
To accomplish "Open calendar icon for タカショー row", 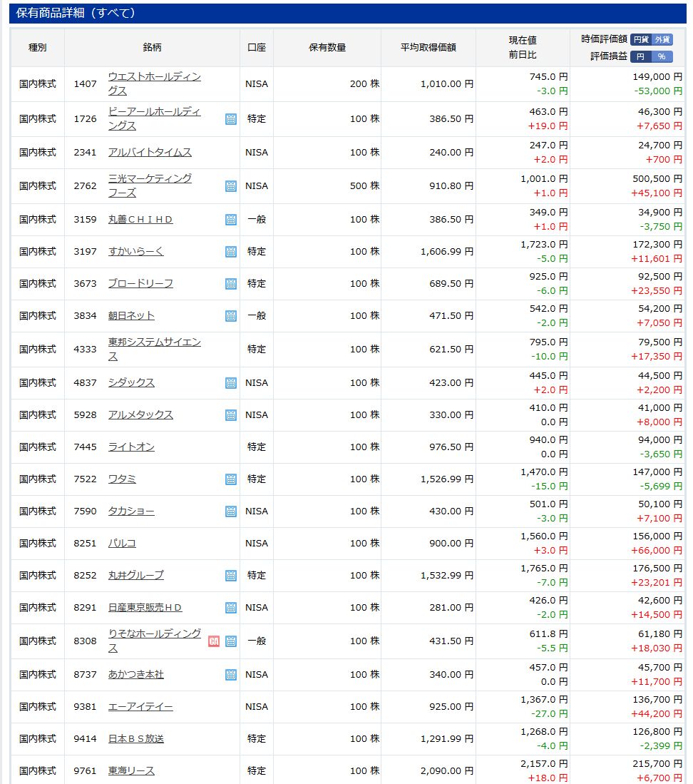I will pos(231,511).
